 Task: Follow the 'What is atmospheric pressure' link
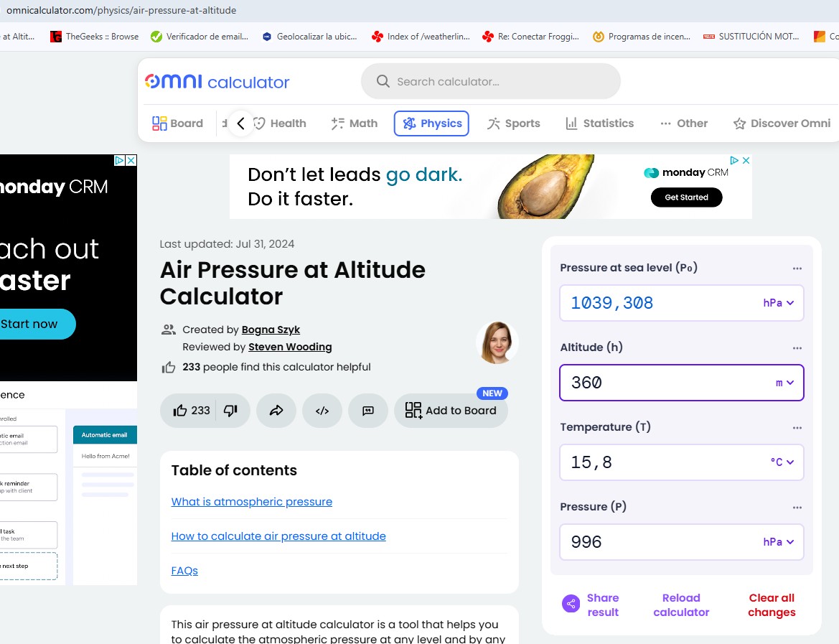252,502
